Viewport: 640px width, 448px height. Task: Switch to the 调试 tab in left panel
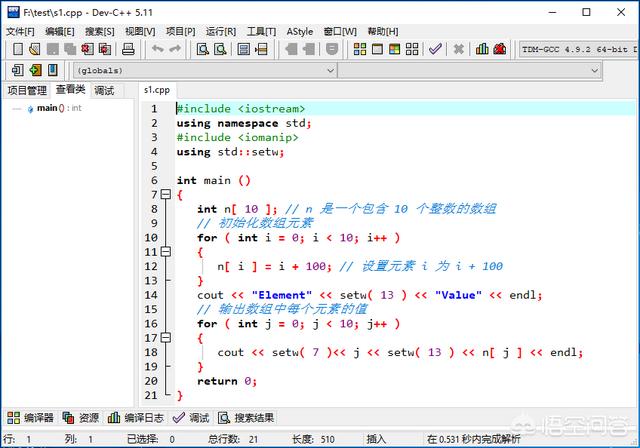pyautogui.click(x=104, y=90)
